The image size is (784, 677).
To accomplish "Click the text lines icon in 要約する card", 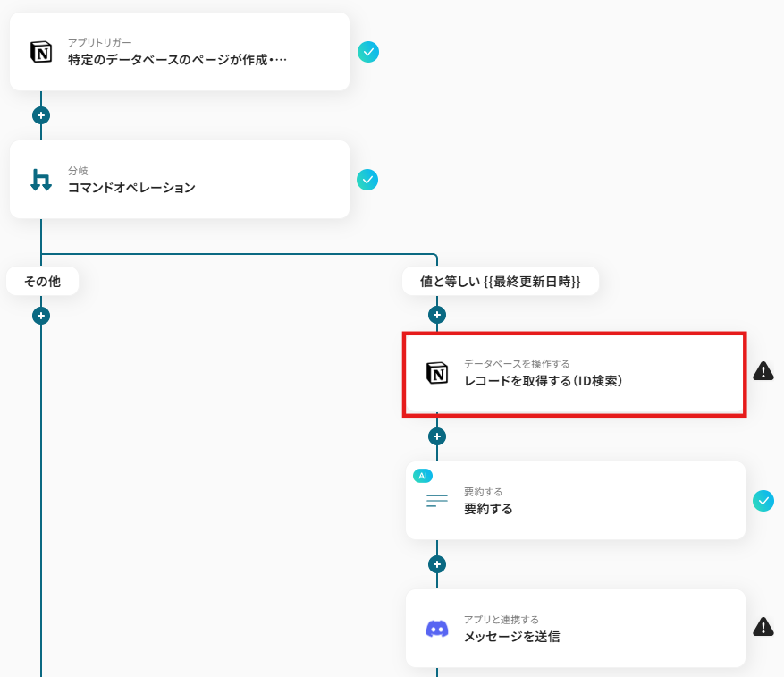I will 437,500.
